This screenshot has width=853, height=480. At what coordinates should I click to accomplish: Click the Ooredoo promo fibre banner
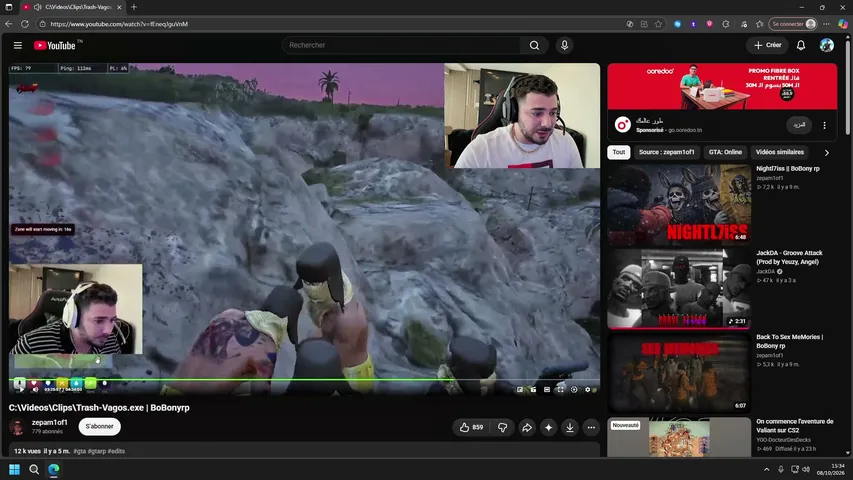(x=722, y=86)
